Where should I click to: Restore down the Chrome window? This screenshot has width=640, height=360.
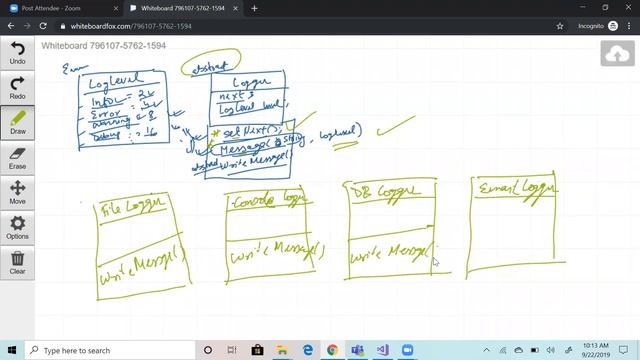tap(605, 7)
